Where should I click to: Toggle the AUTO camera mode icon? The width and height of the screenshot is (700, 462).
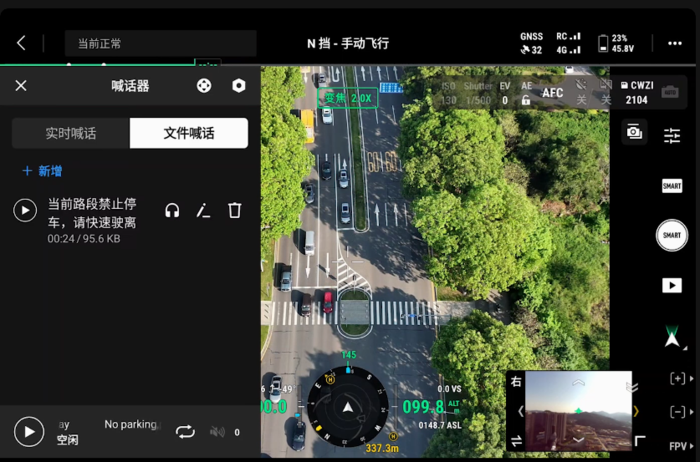tap(670, 92)
